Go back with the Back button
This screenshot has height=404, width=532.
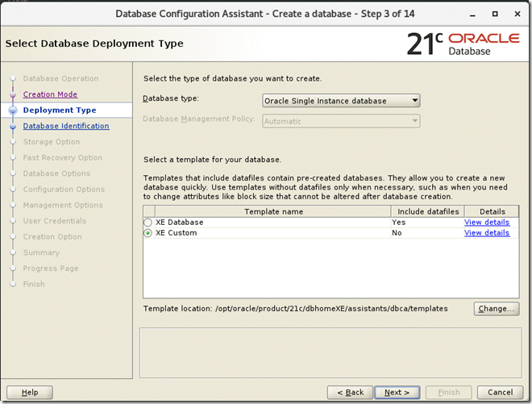point(350,393)
